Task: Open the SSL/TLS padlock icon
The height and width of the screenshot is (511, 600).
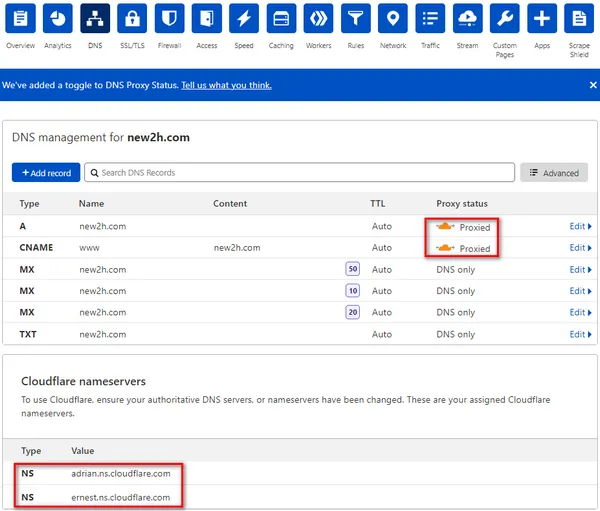Action: coord(132,18)
